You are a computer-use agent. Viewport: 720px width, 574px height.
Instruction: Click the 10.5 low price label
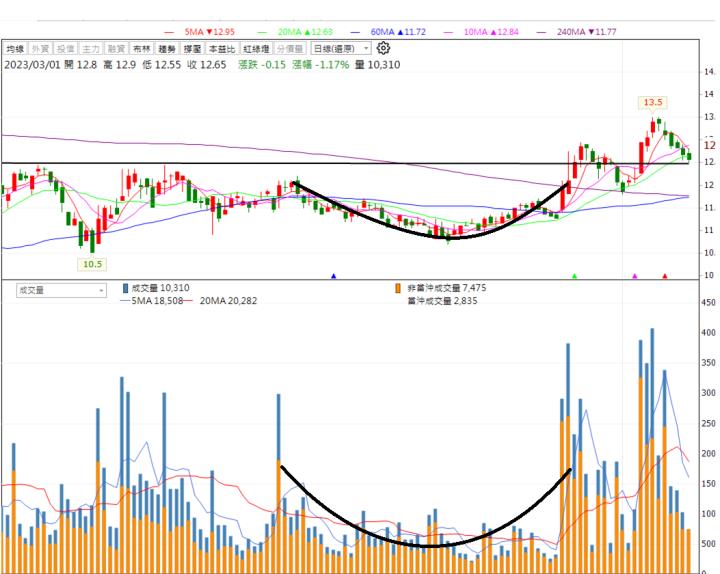coord(92,264)
